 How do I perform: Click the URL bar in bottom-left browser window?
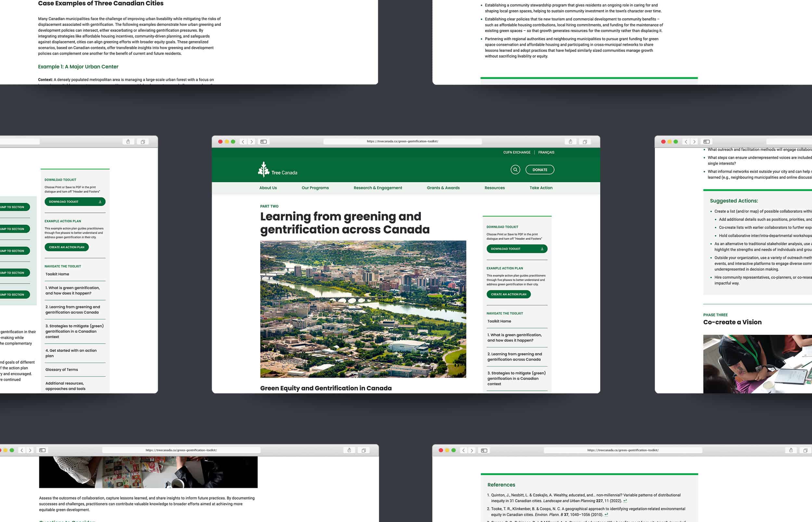click(x=181, y=450)
